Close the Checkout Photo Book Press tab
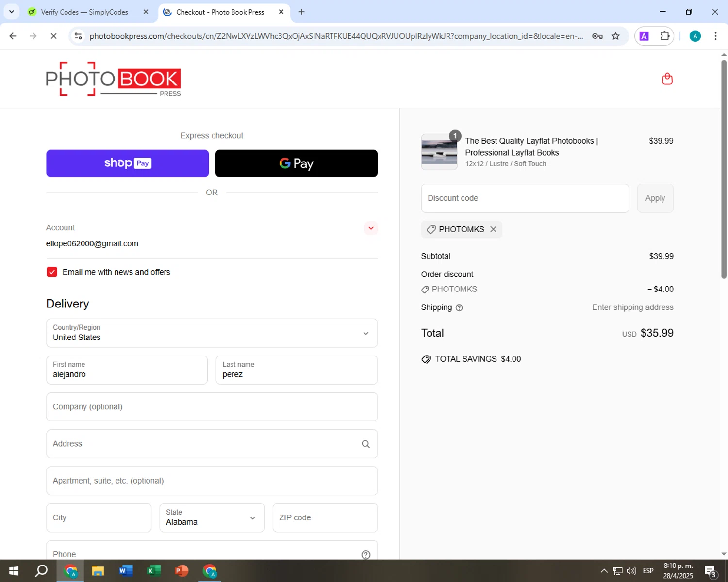728x582 pixels. pos(281,12)
